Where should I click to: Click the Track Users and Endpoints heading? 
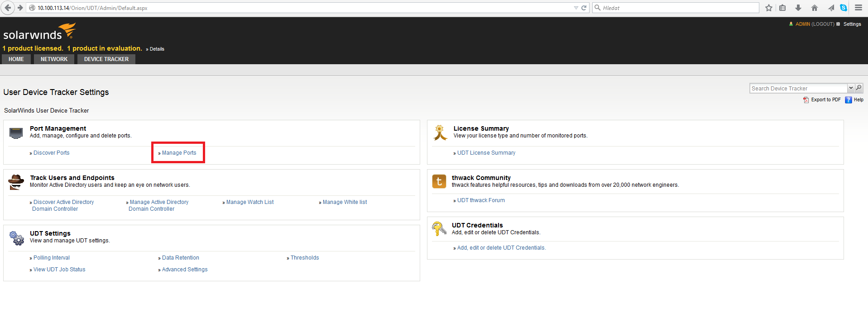72,178
